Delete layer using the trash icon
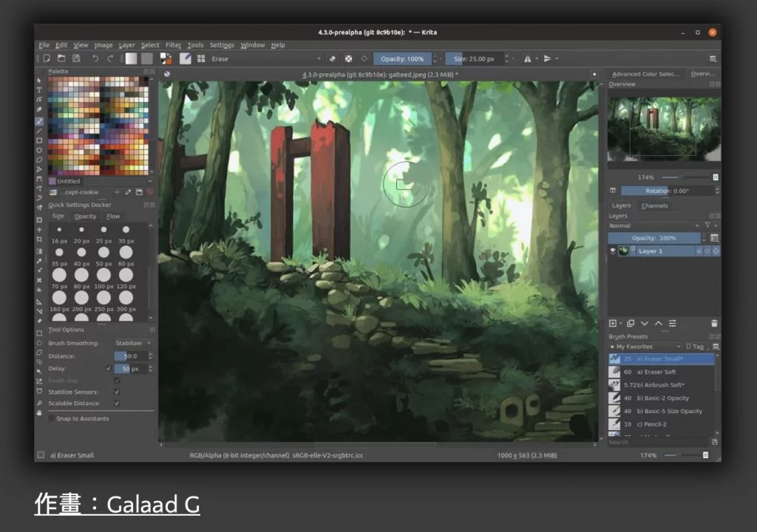Screen dimensions: 757x532 pyautogui.click(x=713, y=323)
